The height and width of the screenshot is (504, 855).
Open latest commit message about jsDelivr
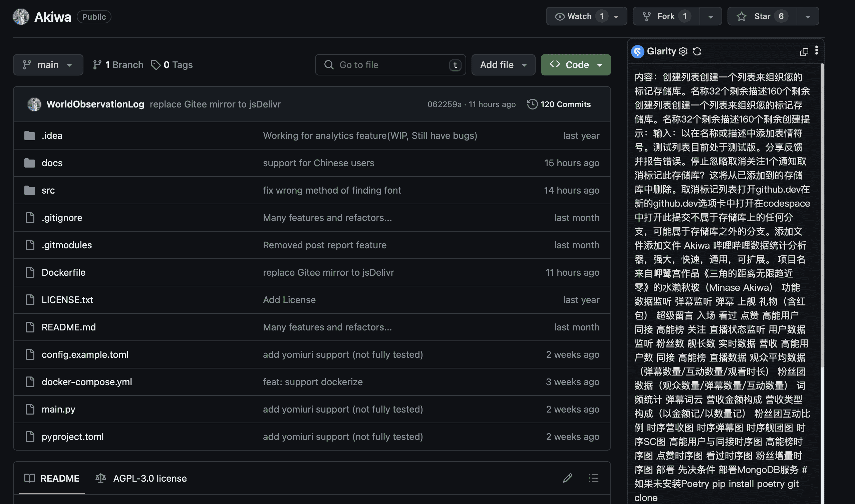[215, 104]
